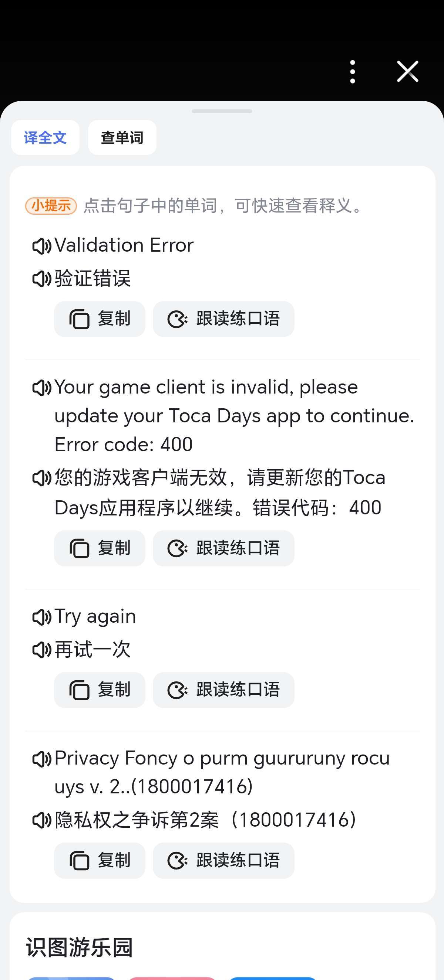The width and height of the screenshot is (444, 980).
Task: Copy the "Privacy Foncy" translation
Action: click(x=100, y=861)
